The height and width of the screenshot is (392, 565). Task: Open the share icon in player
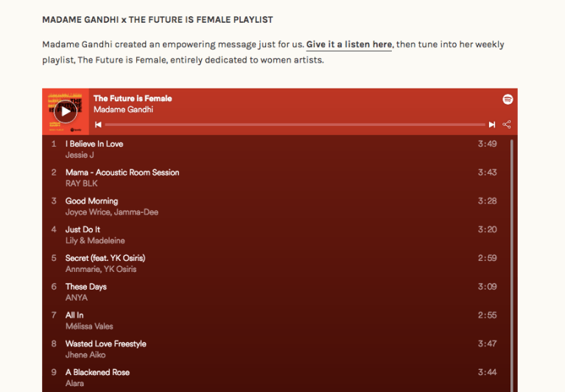[x=507, y=125]
